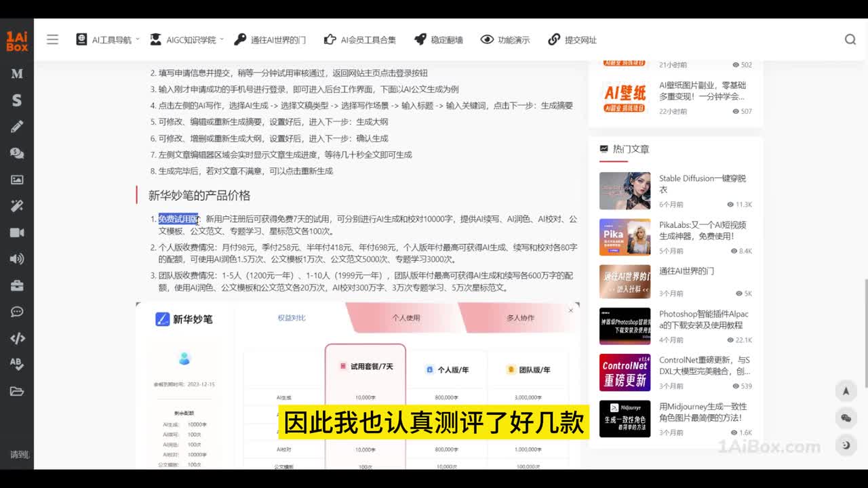Open the folder icon in sidebar

coord(17,391)
